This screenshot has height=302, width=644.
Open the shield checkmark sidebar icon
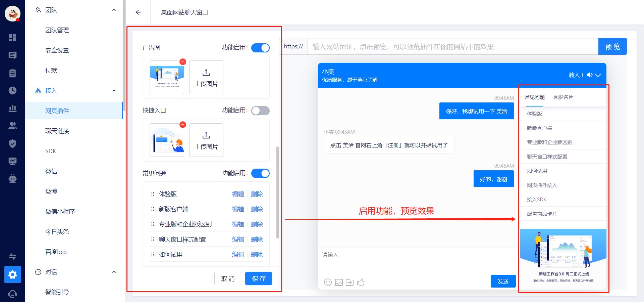pyautogui.click(x=12, y=143)
